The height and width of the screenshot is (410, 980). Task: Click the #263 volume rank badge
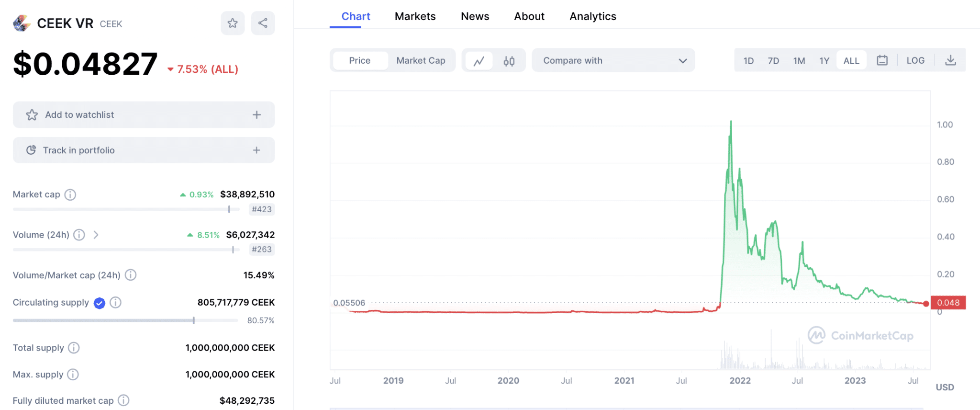(x=262, y=250)
